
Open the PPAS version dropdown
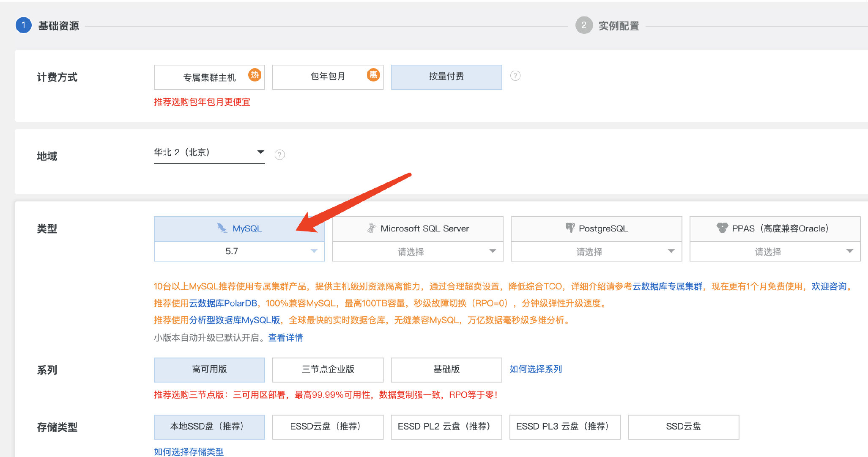pyautogui.click(x=775, y=251)
